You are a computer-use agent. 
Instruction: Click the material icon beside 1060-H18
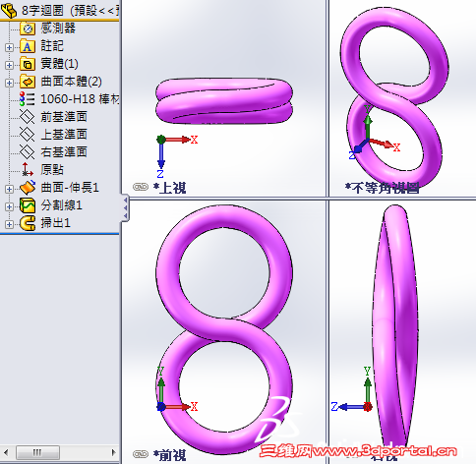(28, 99)
